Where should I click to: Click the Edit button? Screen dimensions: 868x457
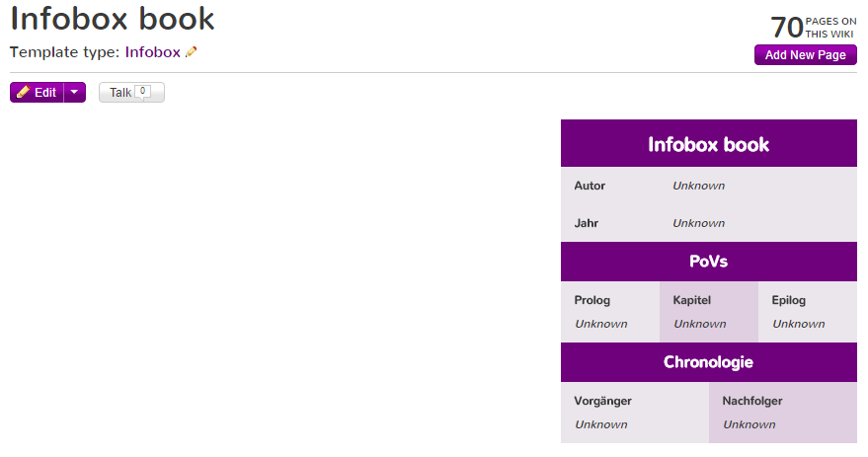[38, 93]
